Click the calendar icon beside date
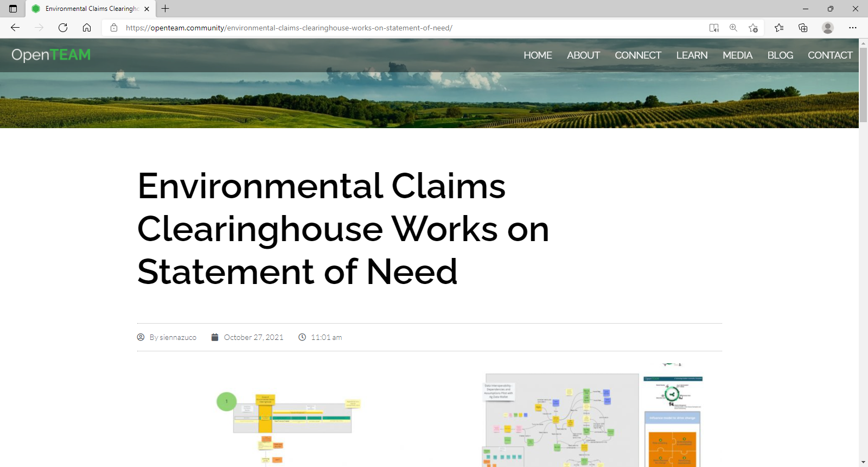Viewport: 868px width, 467px height. pos(215,337)
